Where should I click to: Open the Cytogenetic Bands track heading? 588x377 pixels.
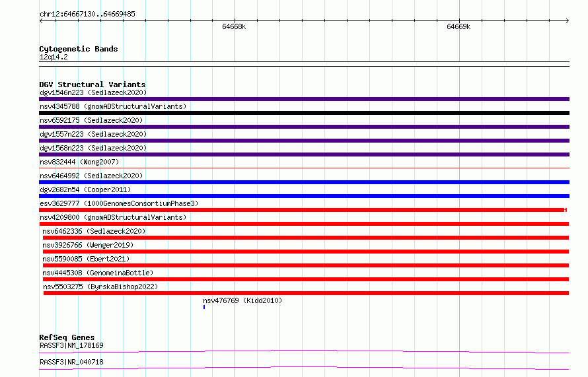click(79, 49)
